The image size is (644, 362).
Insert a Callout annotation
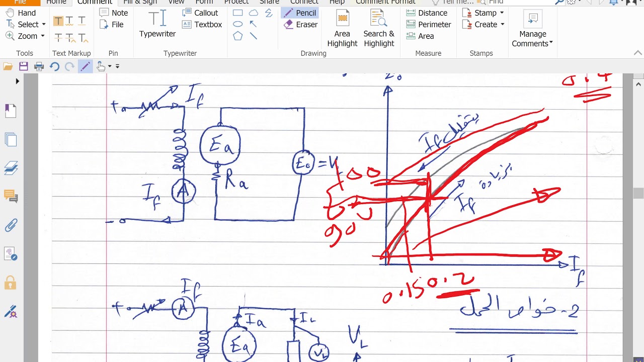click(200, 13)
